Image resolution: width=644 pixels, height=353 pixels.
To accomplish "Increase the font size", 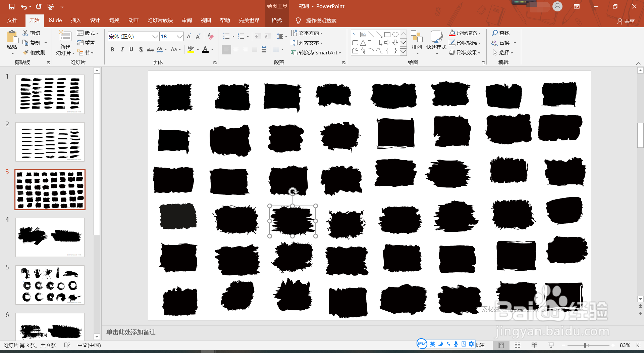I will 189,36.
